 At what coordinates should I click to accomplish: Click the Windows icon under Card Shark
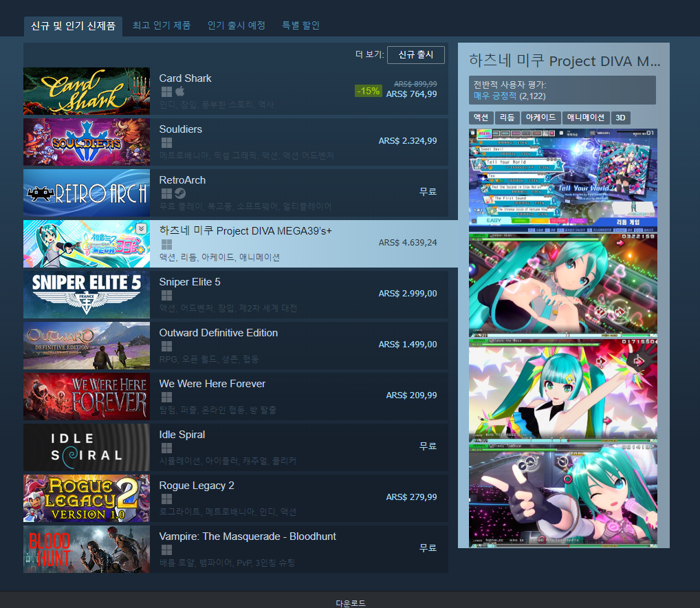pos(166,91)
